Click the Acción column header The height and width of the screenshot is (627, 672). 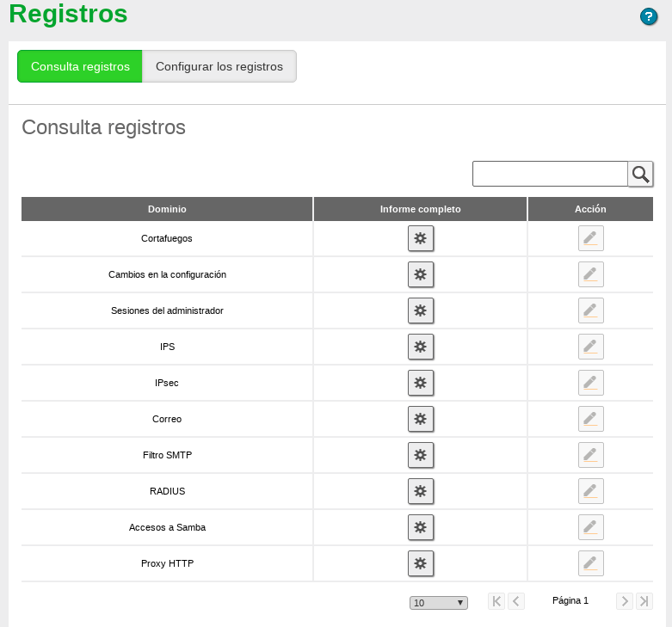point(590,209)
